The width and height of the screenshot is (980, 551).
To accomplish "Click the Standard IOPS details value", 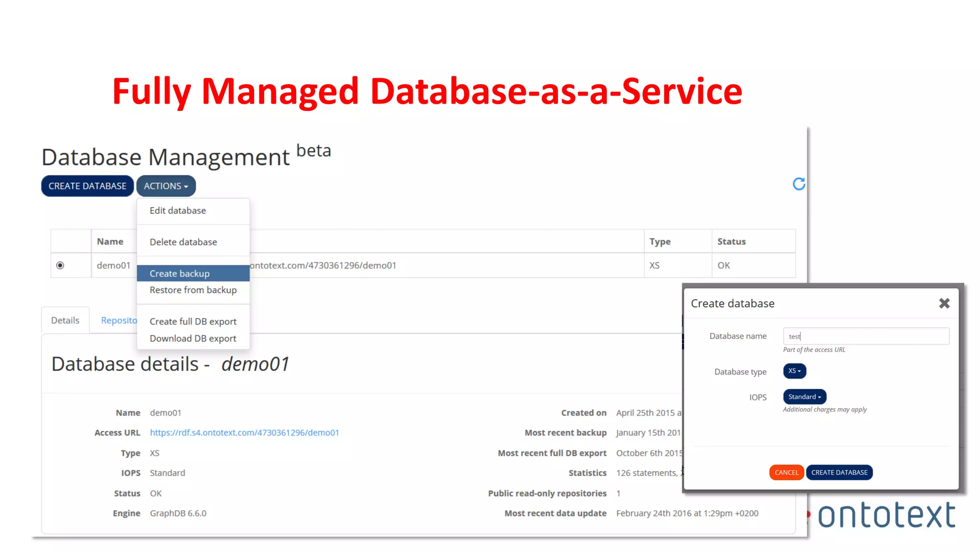I will (167, 473).
